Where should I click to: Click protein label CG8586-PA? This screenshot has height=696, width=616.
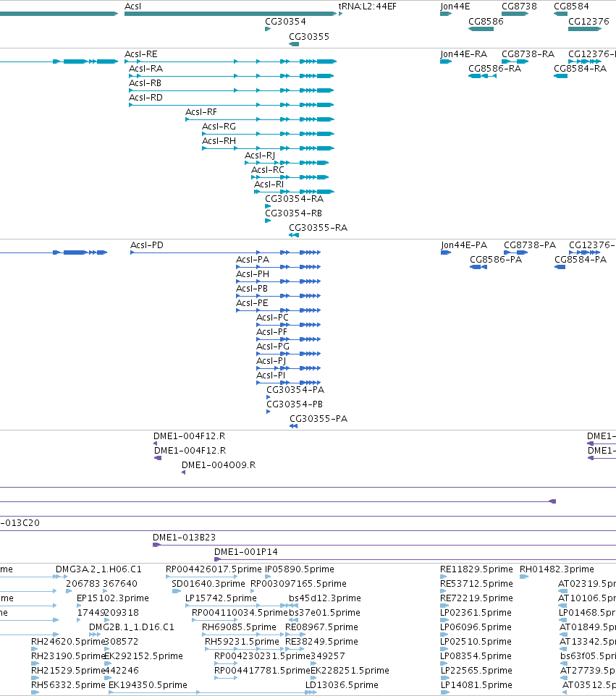(496, 259)
